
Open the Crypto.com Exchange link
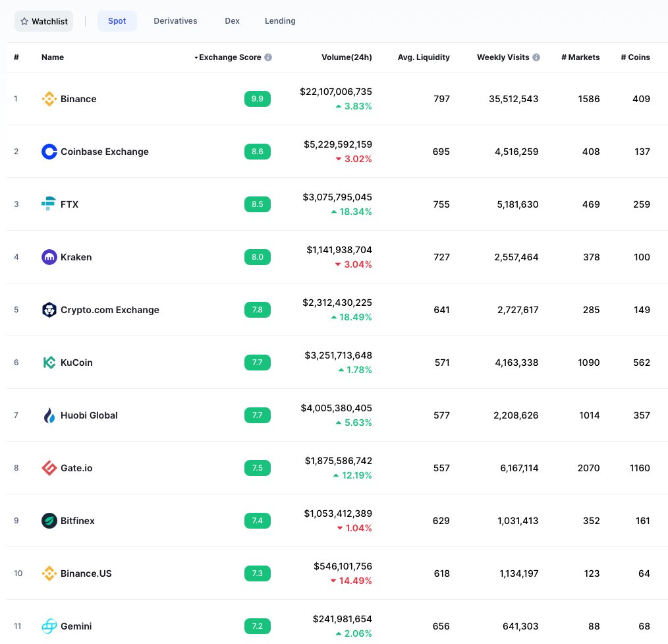[110, 310]
